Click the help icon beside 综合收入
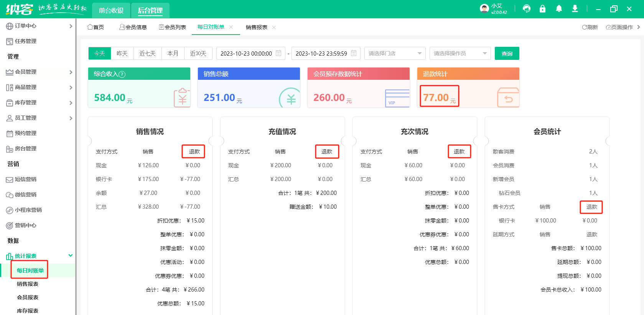The height and width of the screenshot is (315, 644). (x=122, y=74)
